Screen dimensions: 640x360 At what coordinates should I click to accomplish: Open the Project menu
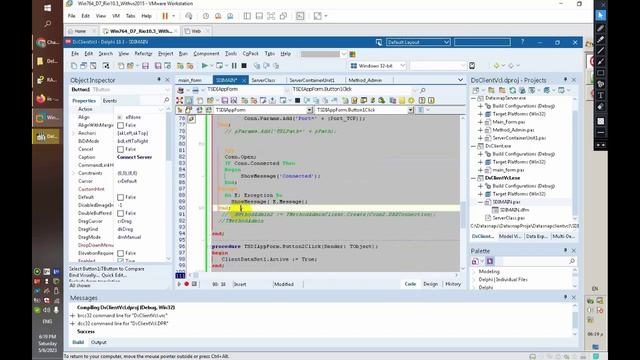click(165, 53)
